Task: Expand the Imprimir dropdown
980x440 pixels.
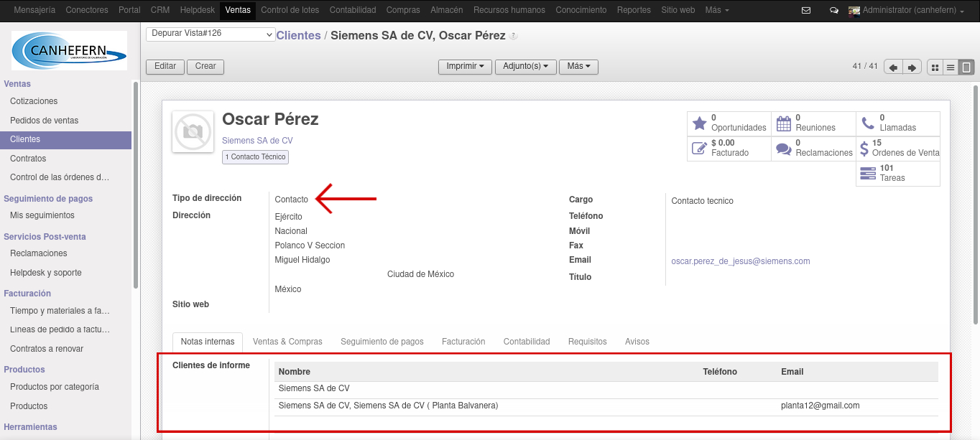Action: (x=465, y=66)
